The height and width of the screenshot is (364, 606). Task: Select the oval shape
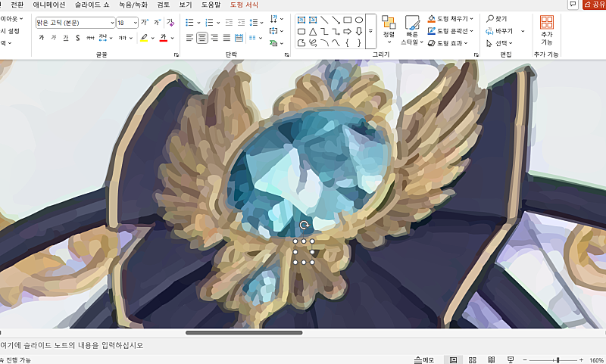coord(359,20)
